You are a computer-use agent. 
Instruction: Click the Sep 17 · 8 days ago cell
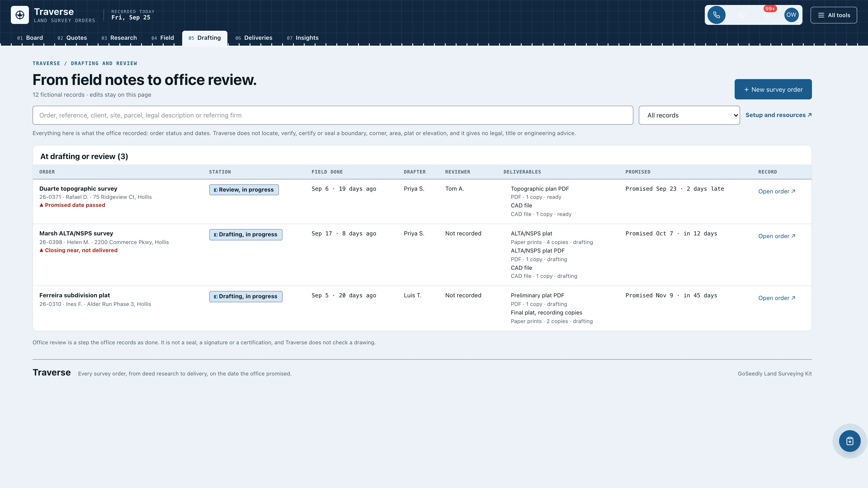click(x=344, y=233)
